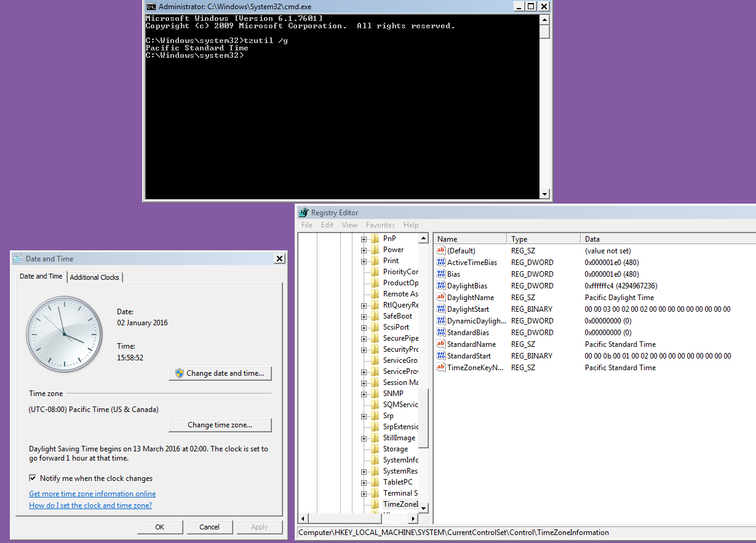Open the Help menu in Registry Editor

[411, 225]
